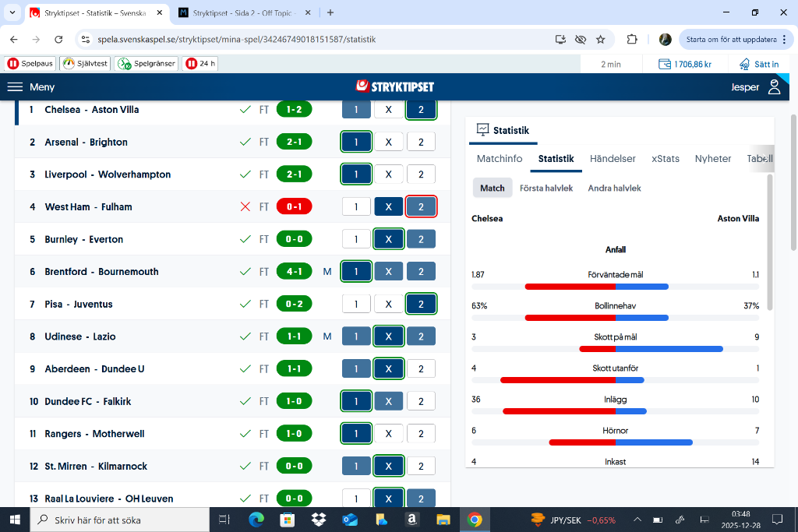Switch to the Händelser tab
This screenshot has height=532, width=798.
tap(613, 158)
